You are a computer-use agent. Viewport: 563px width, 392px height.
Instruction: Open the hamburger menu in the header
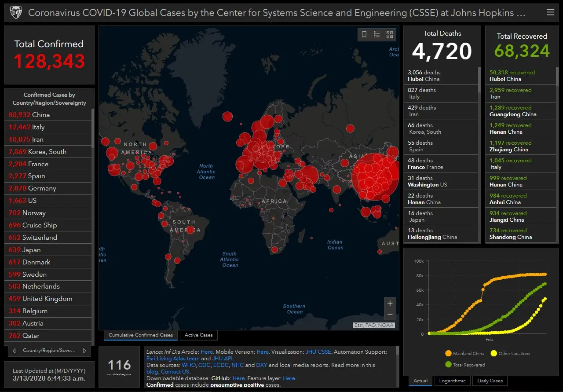(550, 12)
